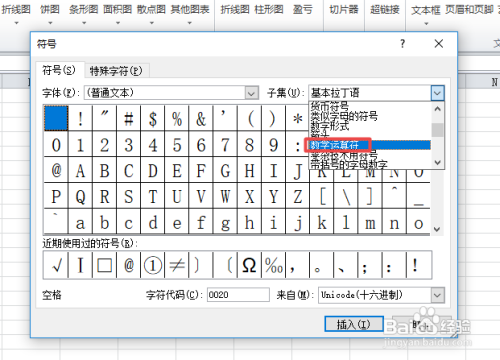Open the 来自 Unicode dropdown arrow
The image size is (500, 360).
437,295
